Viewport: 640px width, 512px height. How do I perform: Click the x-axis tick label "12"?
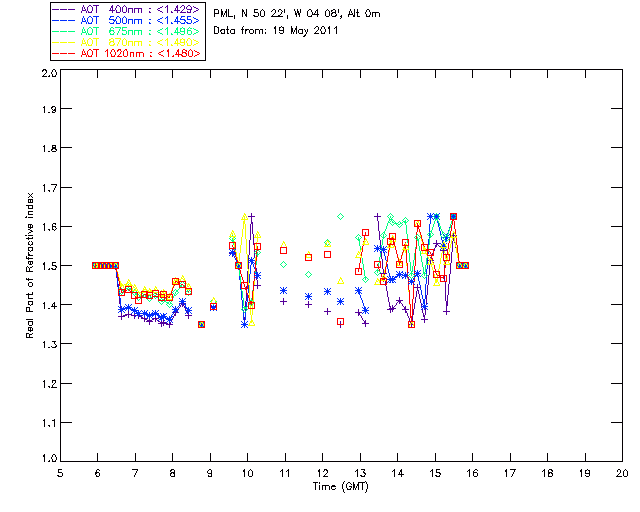pyautogui.click(x=322, y=473)
